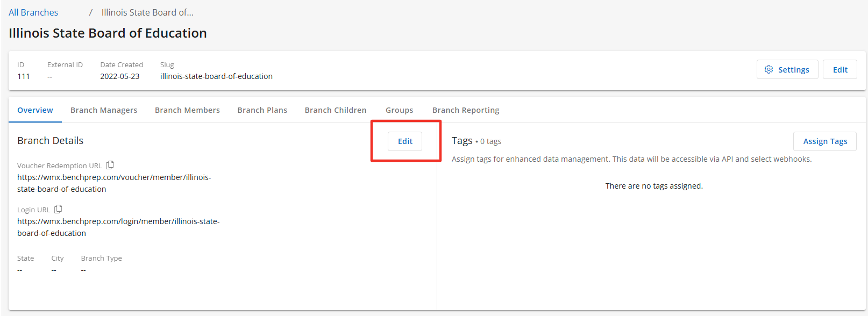Click the Edit button beside Settings
This screenshot has height=316, width=868.
coord(840,69)
